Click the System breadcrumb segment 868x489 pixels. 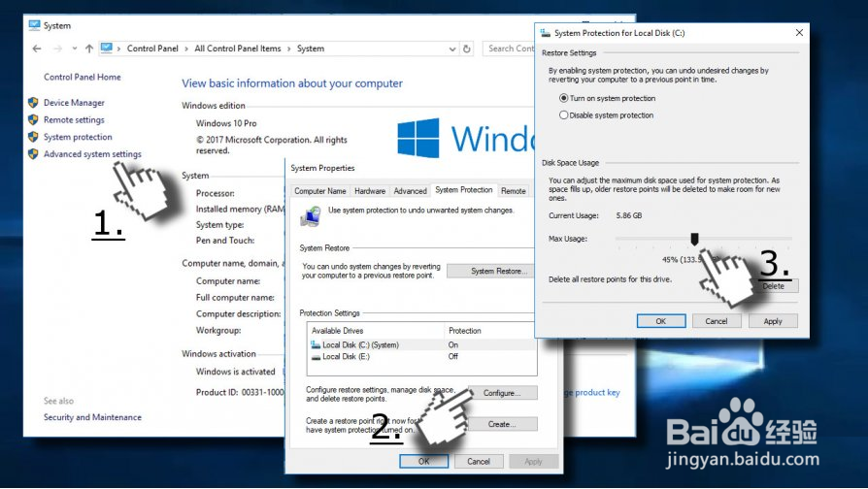pos(311,49)
